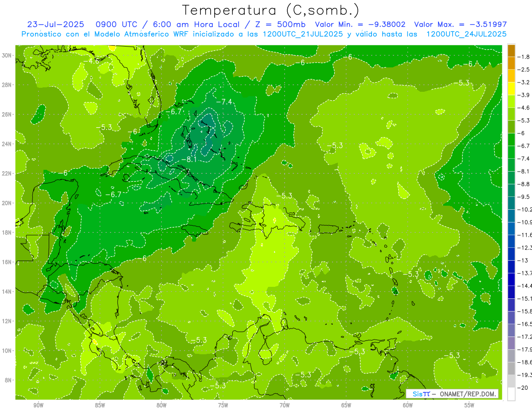Click the "0900 UTC" time text
Viewport: 532px width, 411px height.
pyautogui.click(x=117, y=24)
